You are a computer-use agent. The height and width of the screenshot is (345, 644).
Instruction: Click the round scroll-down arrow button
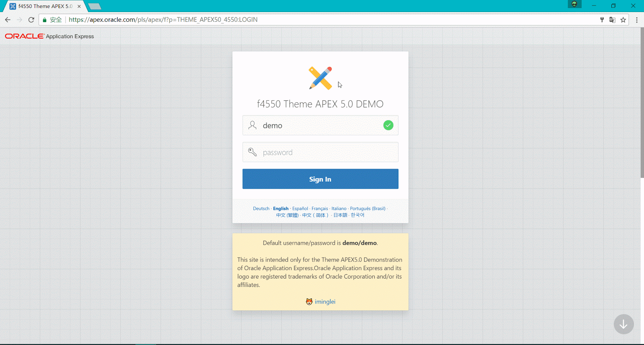pos(623,324)
